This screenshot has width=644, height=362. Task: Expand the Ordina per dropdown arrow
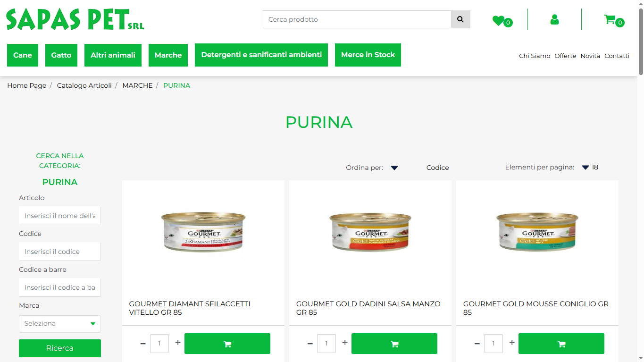click(394, 168)
